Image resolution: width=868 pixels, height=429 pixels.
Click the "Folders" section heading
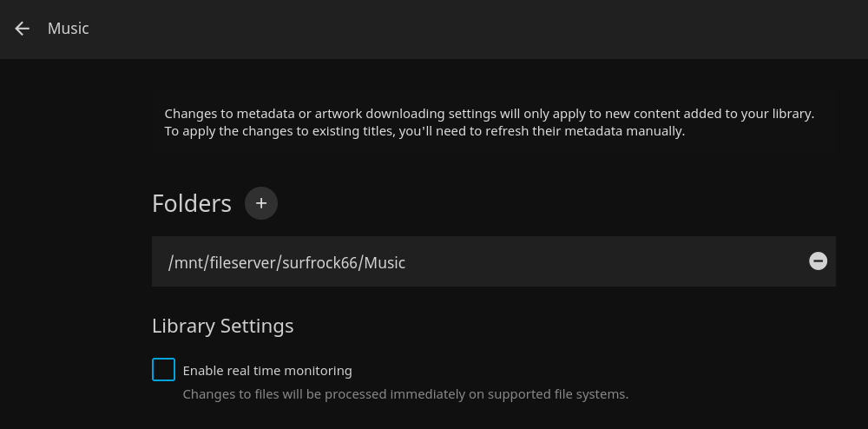(x=192, y=203)
